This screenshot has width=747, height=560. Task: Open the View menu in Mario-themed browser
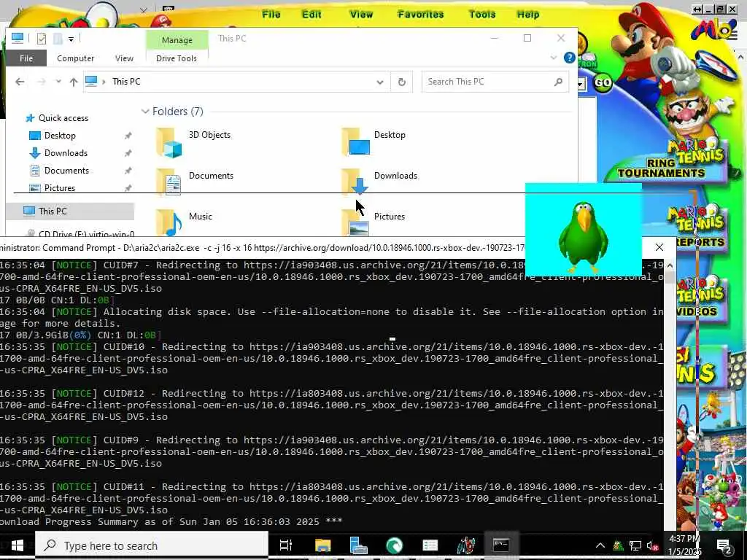(361, 15)
